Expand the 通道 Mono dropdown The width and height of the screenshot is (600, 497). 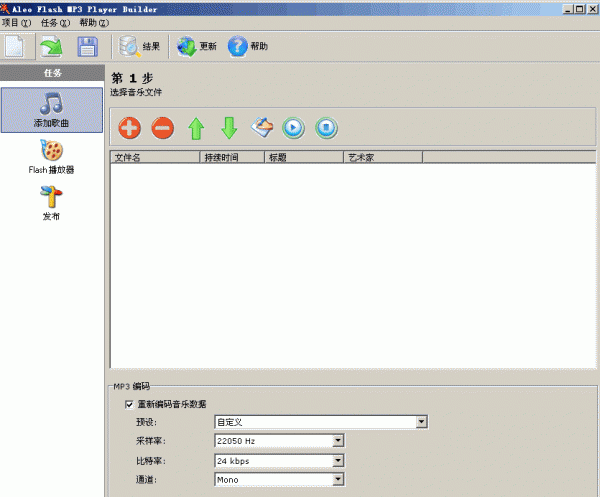[338, 479]
